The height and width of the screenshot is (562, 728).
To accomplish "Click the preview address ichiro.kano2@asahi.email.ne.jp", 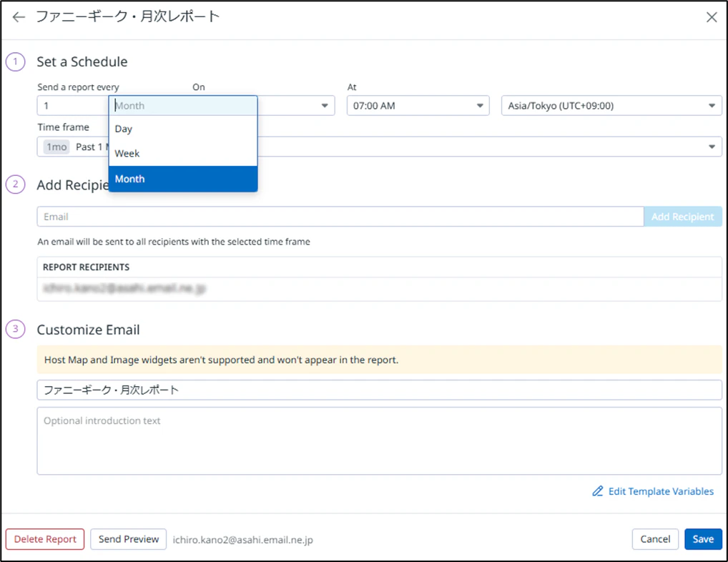I will (x=243, y=540).
